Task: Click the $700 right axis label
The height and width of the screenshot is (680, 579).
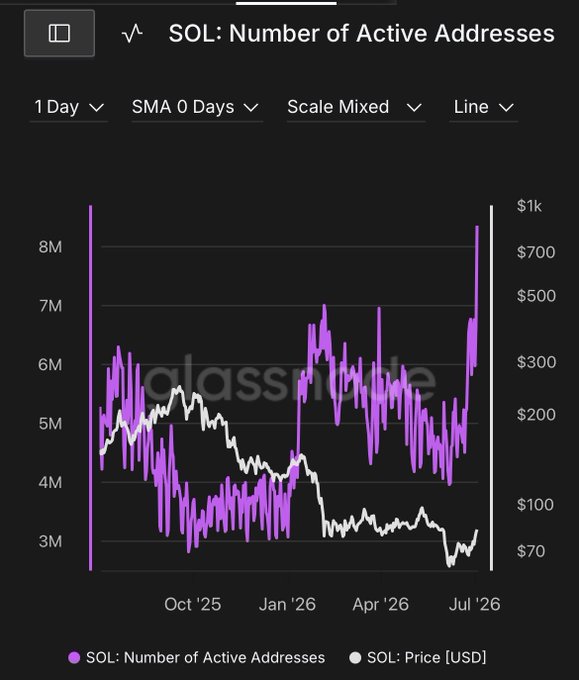Action: tap(536, 252)
